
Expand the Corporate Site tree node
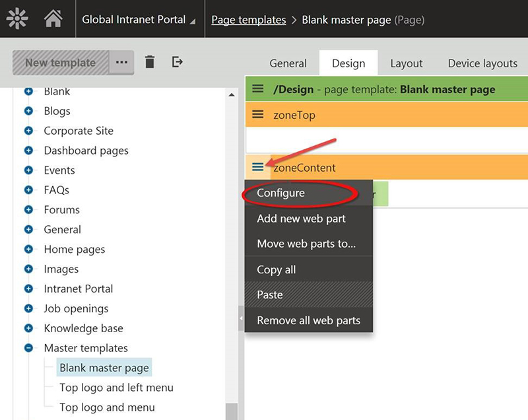coord(28,131)
